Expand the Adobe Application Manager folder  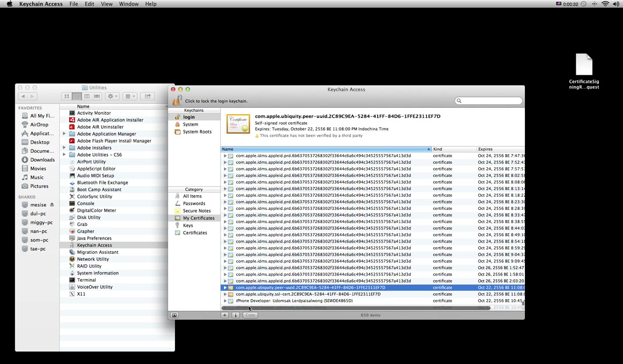click(64, 134)
